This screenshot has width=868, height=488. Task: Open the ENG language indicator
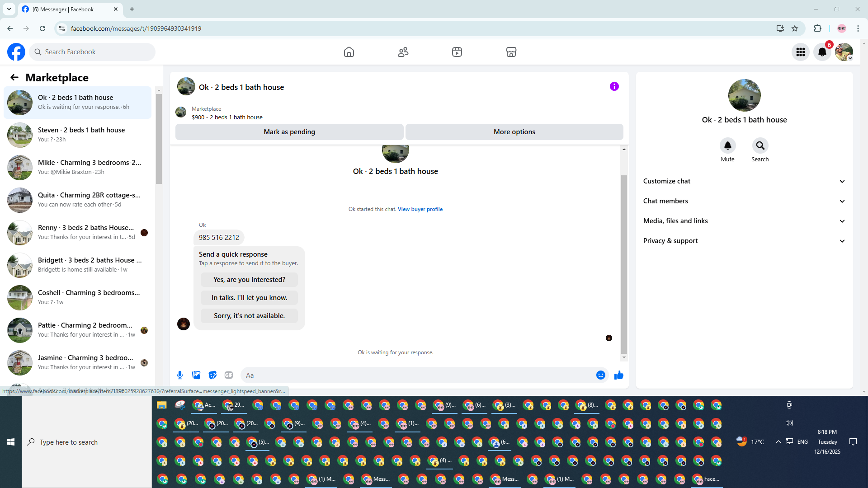802,442
